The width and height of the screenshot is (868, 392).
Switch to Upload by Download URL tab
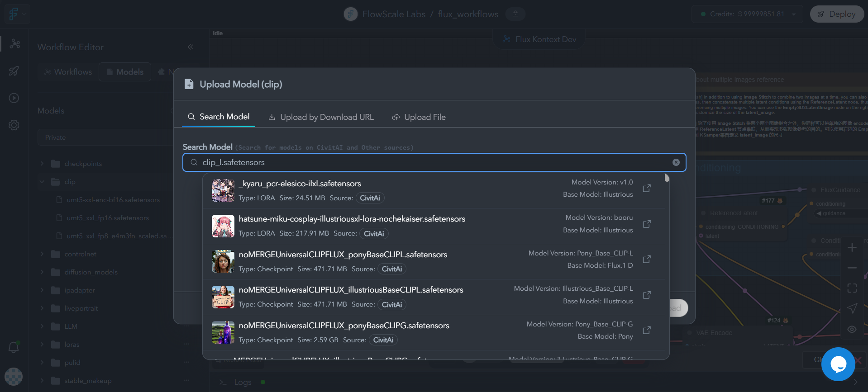tap(321, 117)
